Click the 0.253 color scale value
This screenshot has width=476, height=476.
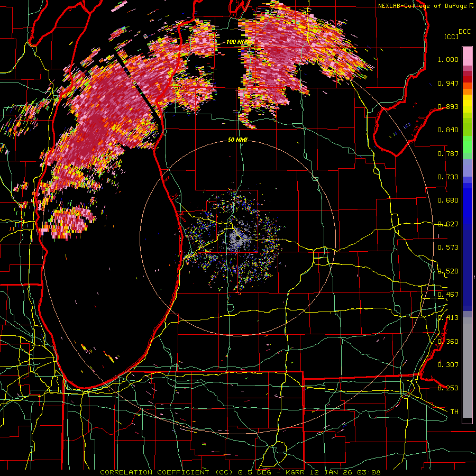448,388
